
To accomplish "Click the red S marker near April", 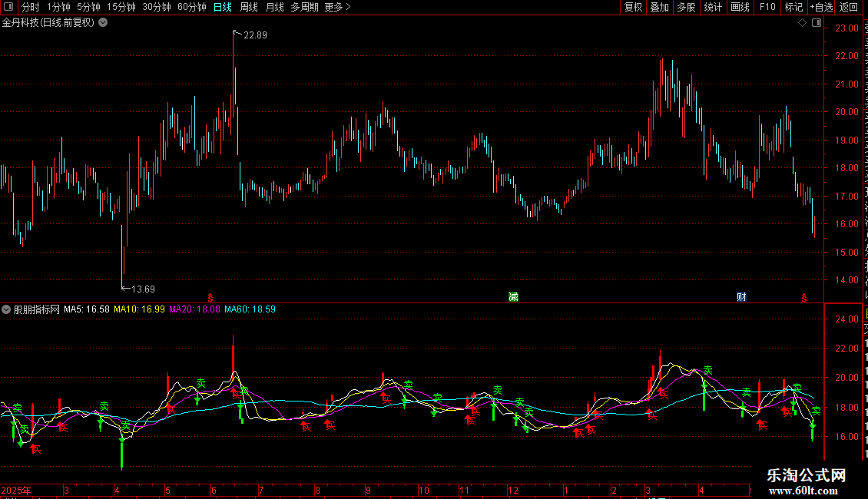I will pyautogui.click(x=803, y=298).
